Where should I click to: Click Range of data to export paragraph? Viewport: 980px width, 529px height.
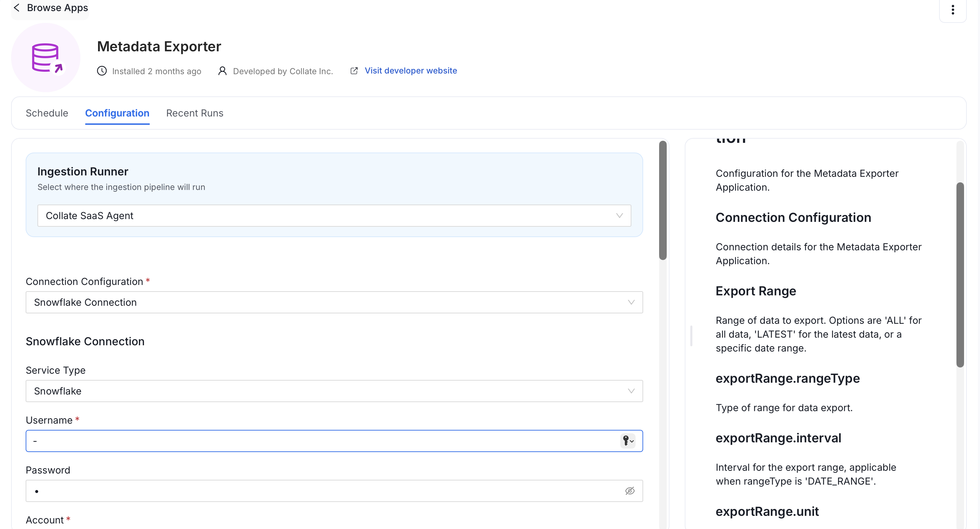coord(819,334)
